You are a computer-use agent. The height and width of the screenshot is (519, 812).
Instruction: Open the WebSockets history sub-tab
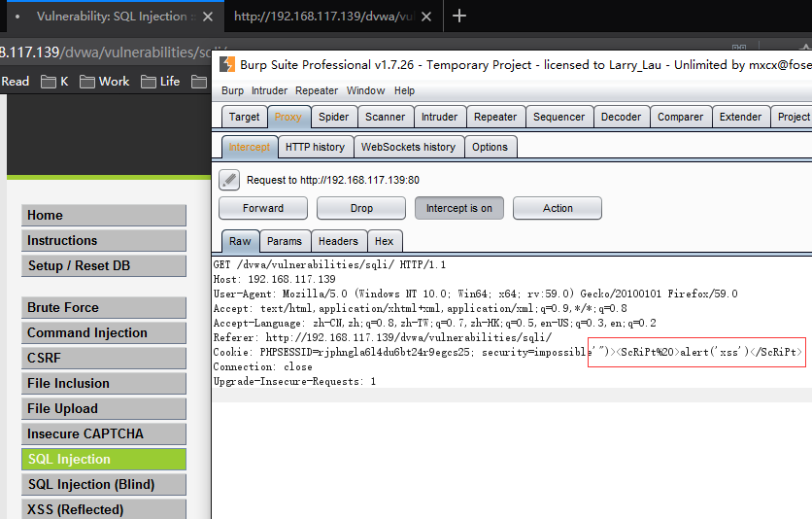(408, 147)
